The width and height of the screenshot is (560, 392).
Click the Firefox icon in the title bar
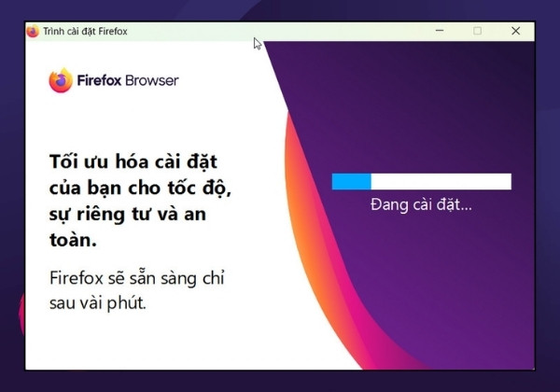tap(33, 31)
